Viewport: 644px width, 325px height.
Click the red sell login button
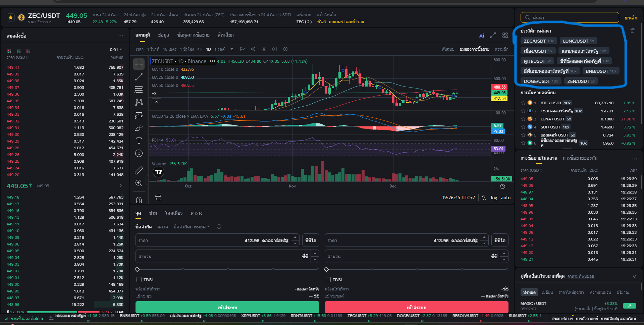(417, 308)
